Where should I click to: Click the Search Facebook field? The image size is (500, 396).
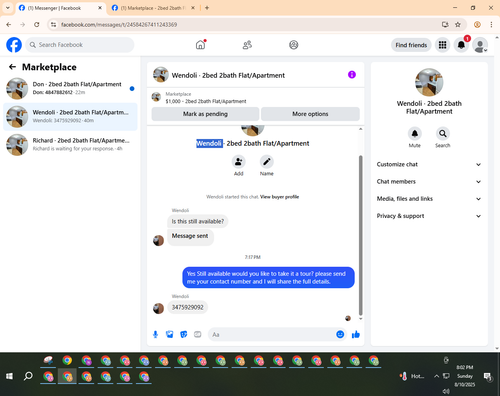tap(80, 45)
